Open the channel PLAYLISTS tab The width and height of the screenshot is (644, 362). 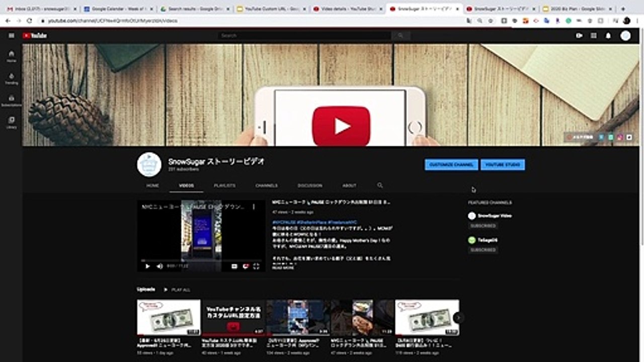click(x=224, y=186)
